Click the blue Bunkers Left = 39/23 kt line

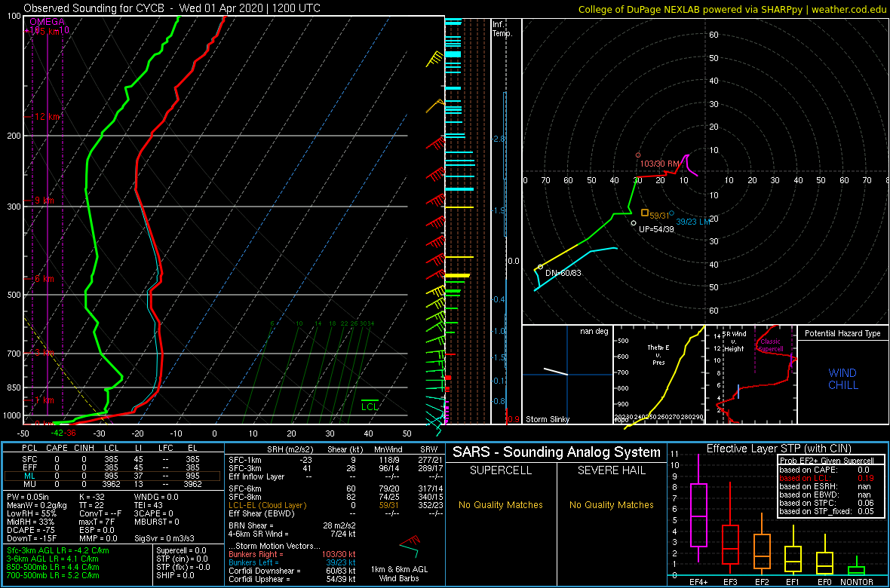pyautogui.click(x=292, y=562)
